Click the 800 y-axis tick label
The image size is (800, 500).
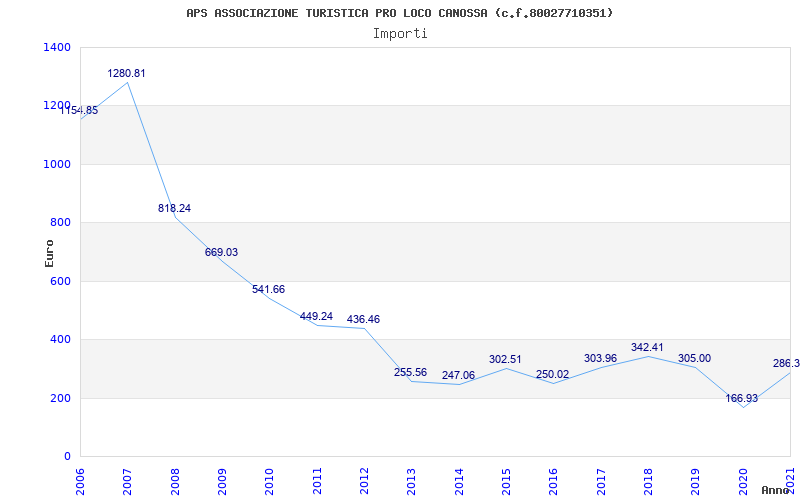(x=60, y=222)
